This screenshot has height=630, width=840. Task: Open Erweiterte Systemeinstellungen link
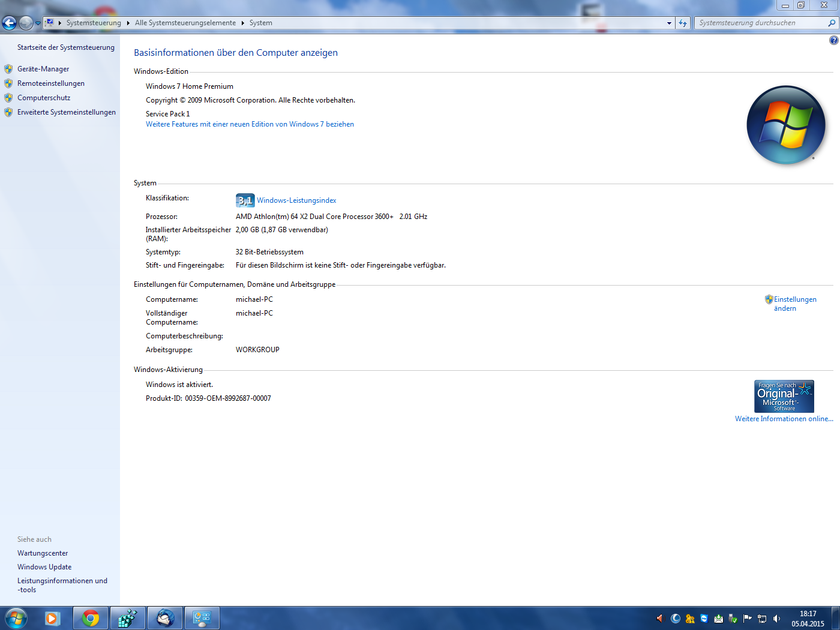[x=67, y=112]
